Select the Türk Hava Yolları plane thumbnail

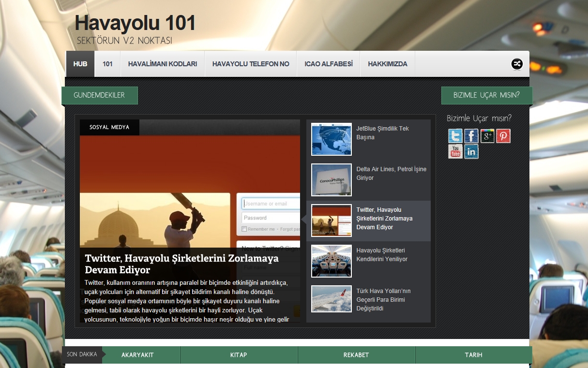tap(332, 299)
